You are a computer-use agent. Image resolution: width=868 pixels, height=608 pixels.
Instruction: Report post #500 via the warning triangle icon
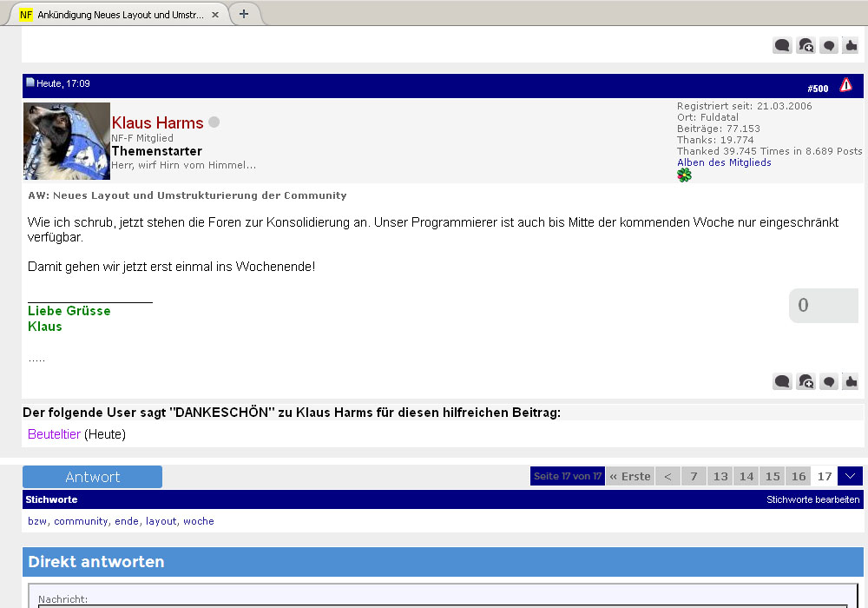(845, 85)
